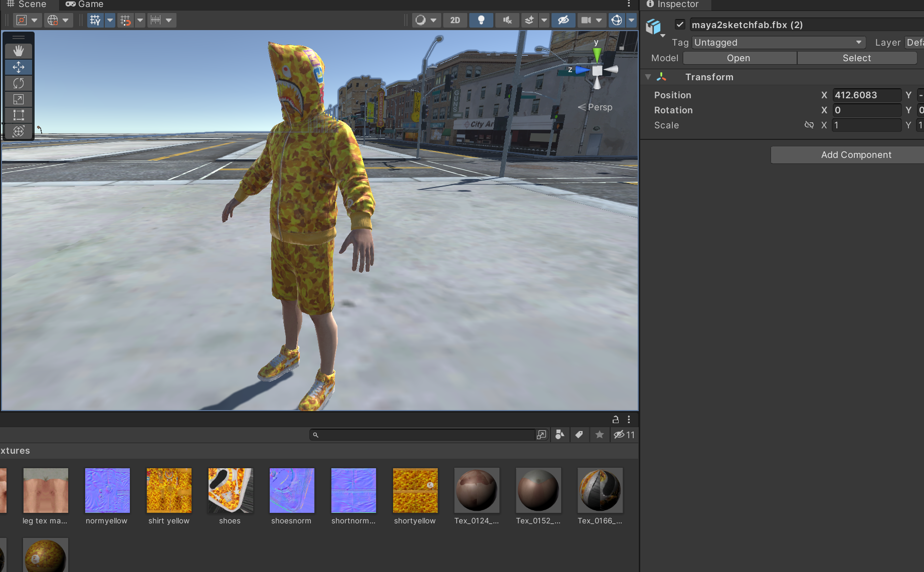Toggle Persp projection label

click(595, 107)
